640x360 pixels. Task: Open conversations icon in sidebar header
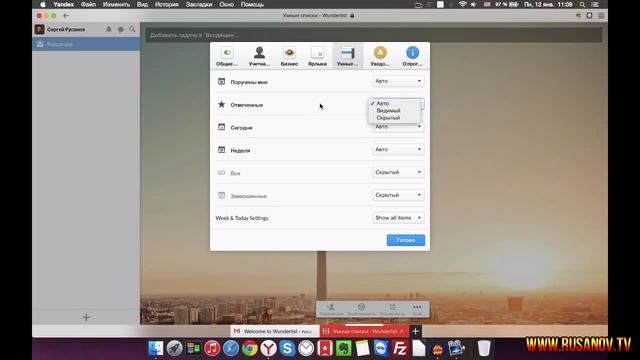pyautogui.click(x=120, y=29)
